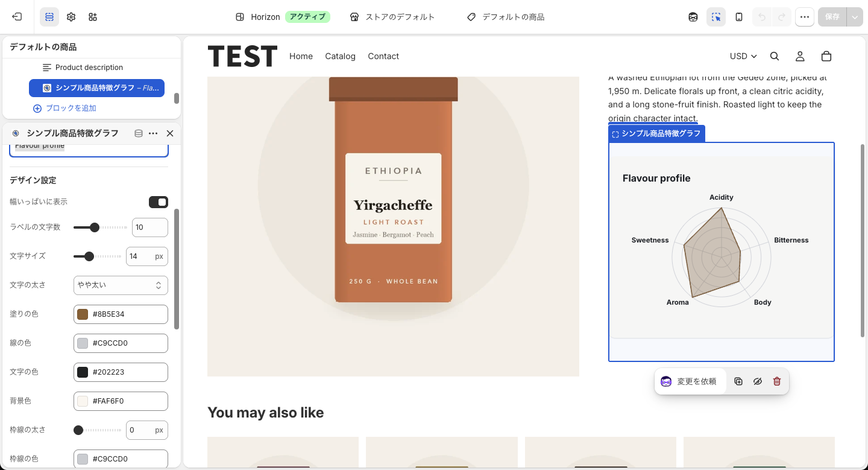Open the shopping cart icon in the preview
The height and width of the screenshot is (470, 868).
[x=826, y=56]
